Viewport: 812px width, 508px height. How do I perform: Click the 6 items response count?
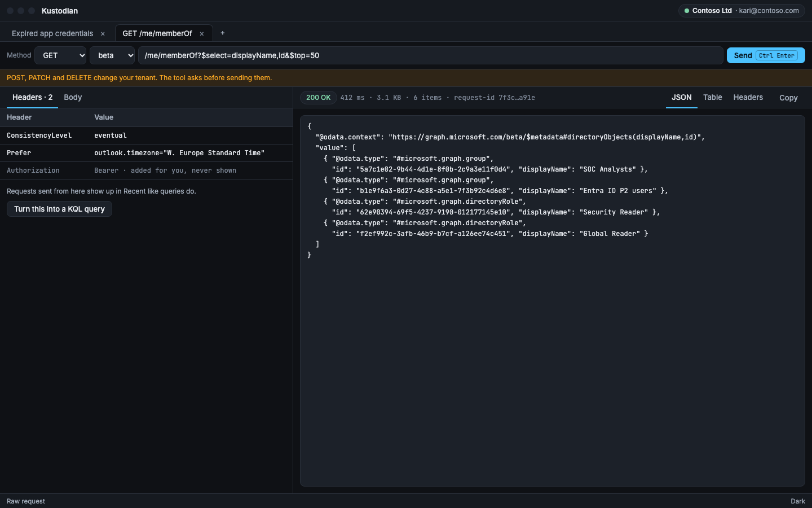point(427,98)
